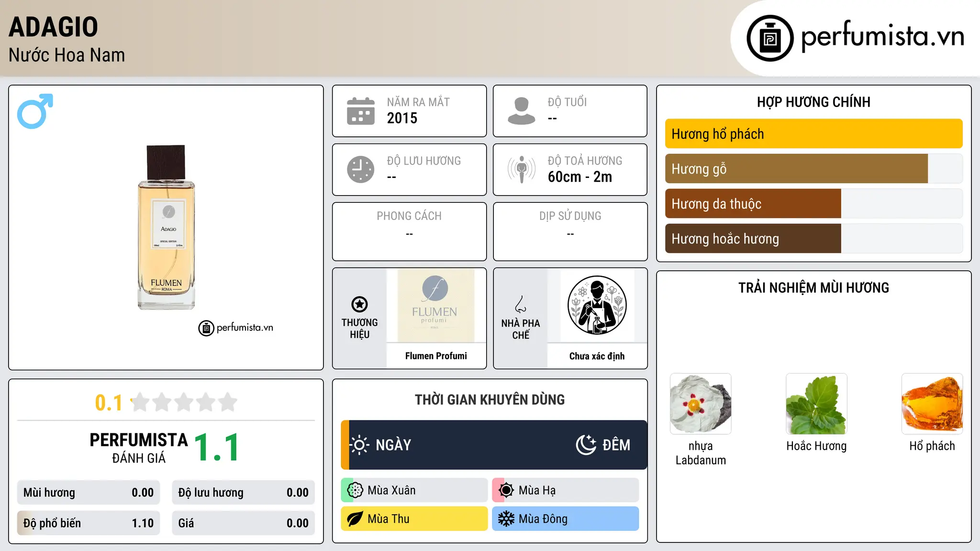The image size is (980, 551).
Task: Click the Hoắc Hương note name
Action: (x=816, y=446)
